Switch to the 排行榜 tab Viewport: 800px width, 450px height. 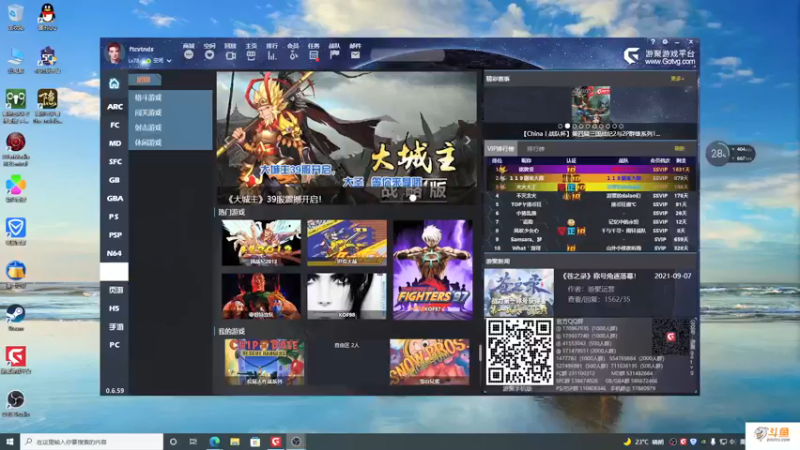pyautogui.click(x=535, y=148)
